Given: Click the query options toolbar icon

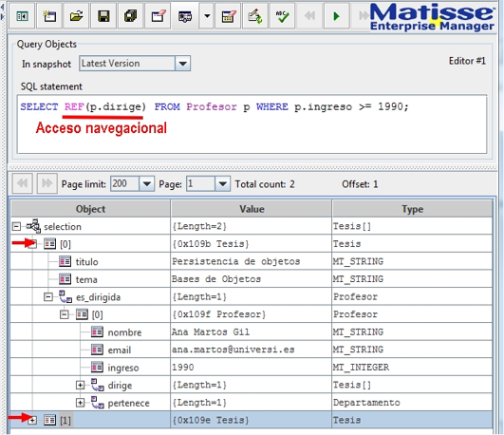Looking at the screenshot, I should (x=185, y=16).
